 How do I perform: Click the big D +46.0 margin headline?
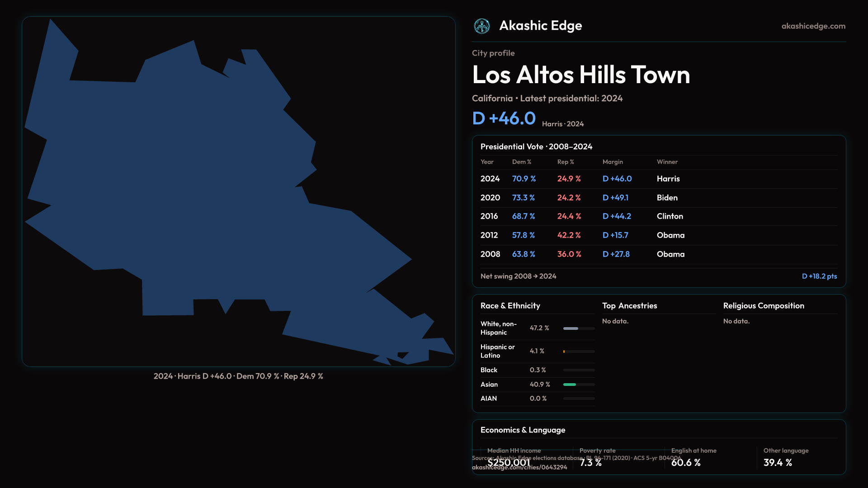tap(504, 119)
